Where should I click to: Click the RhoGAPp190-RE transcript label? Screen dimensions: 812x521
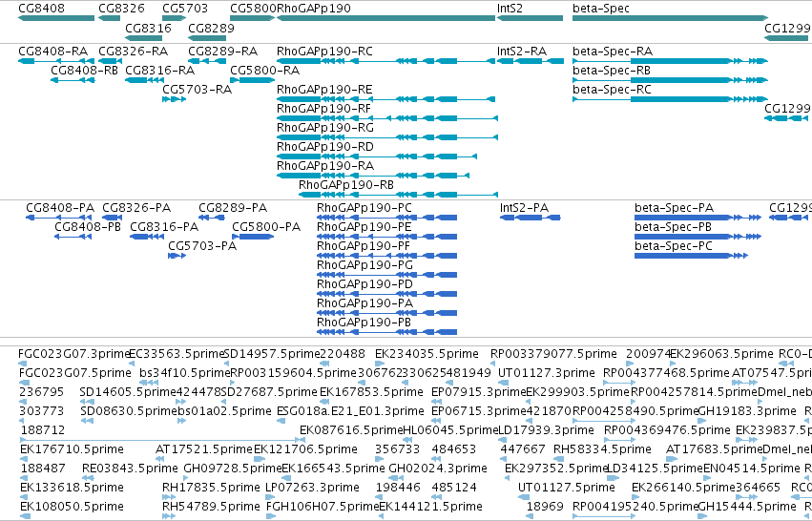(x=324, y=90)
